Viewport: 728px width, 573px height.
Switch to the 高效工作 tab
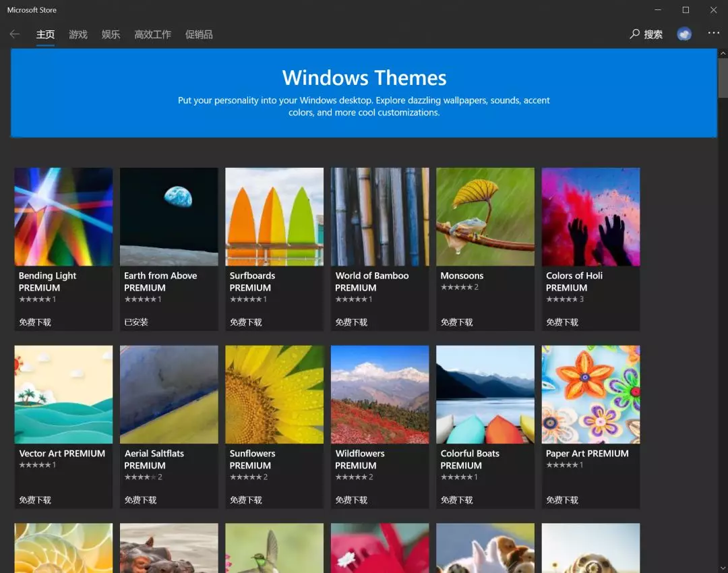[x=152, y=34]
